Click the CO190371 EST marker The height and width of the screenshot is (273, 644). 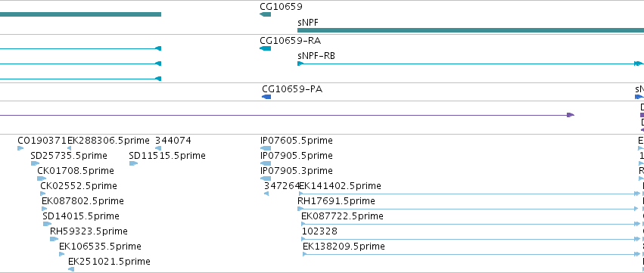click(x=20, y=148)
